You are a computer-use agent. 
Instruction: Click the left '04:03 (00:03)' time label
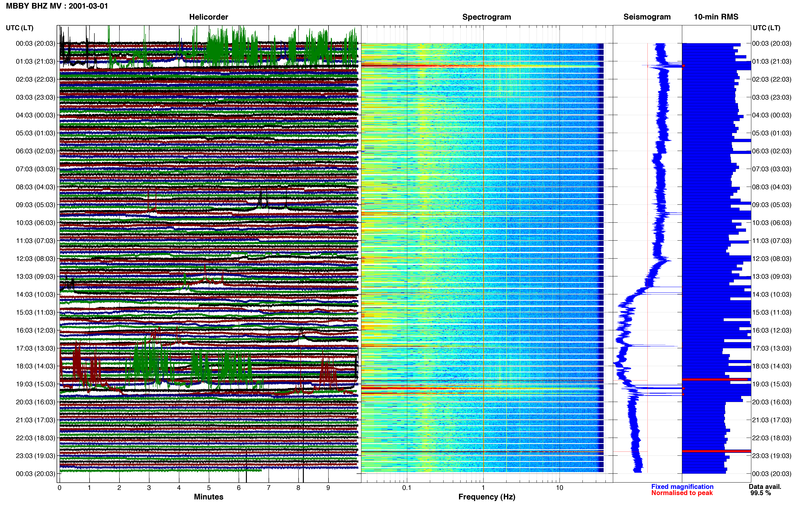36,115
